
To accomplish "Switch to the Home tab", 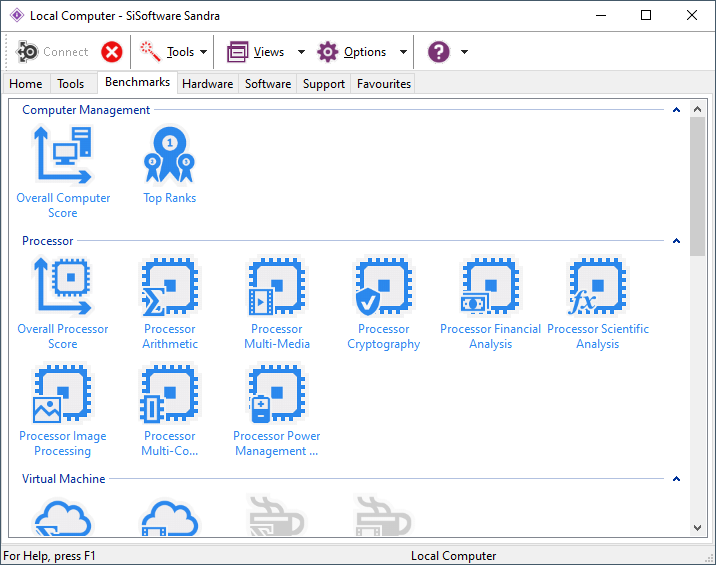I will (26, 84).
